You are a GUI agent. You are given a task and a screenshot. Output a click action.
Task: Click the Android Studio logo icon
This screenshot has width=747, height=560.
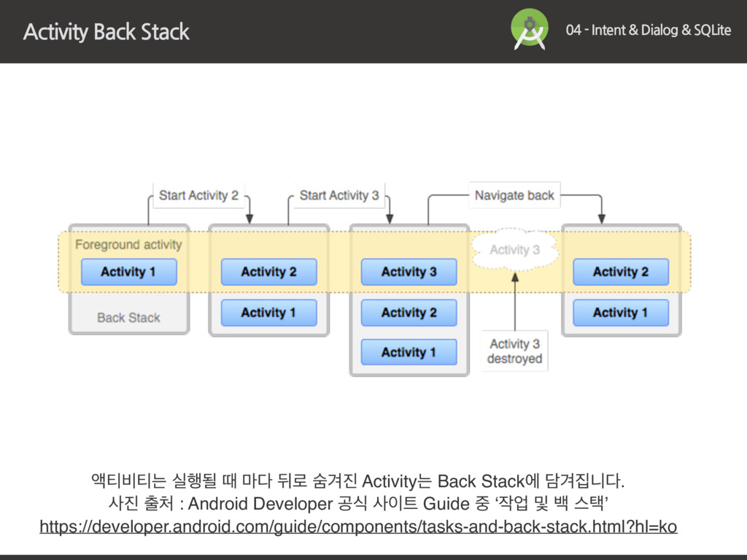pos(530,29)
